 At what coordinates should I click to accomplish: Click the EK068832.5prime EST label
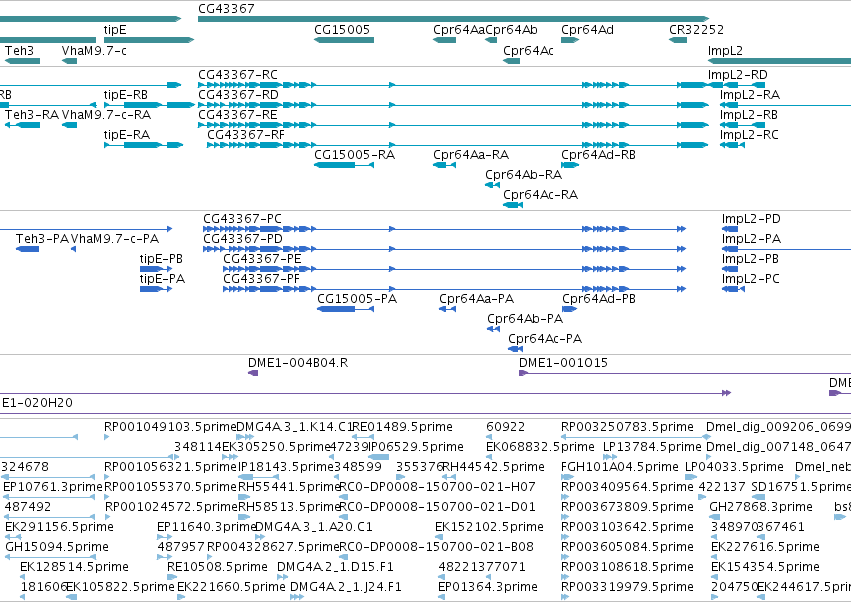(x=541, y=447)
